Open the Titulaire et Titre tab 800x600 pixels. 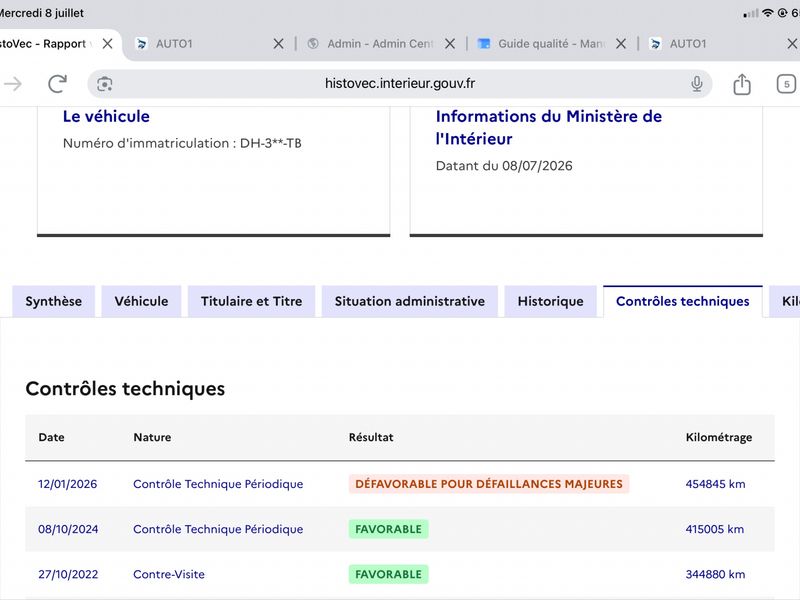pyautogui.click(x=252, y=302)
